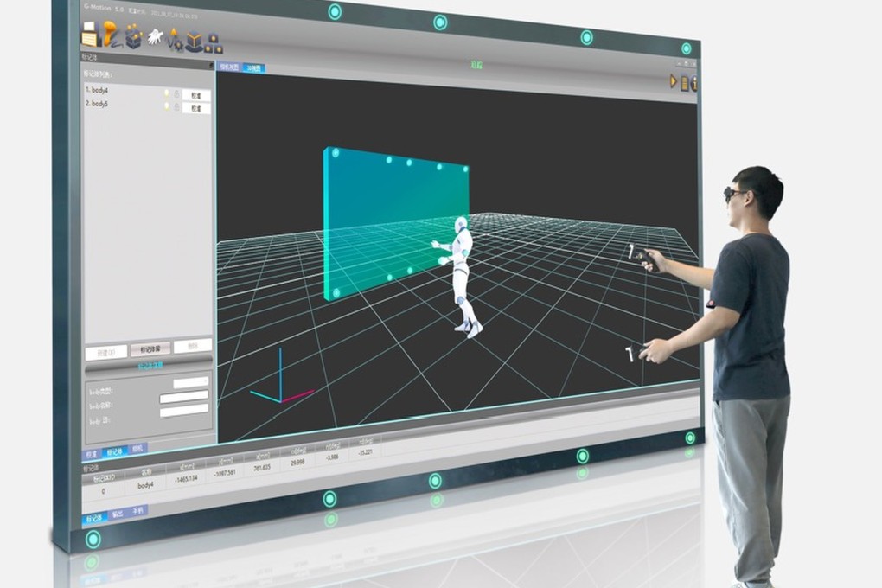Switch to the 3D view tab
The height and width of the screenshot is (588, 882).
click(253, 67)
